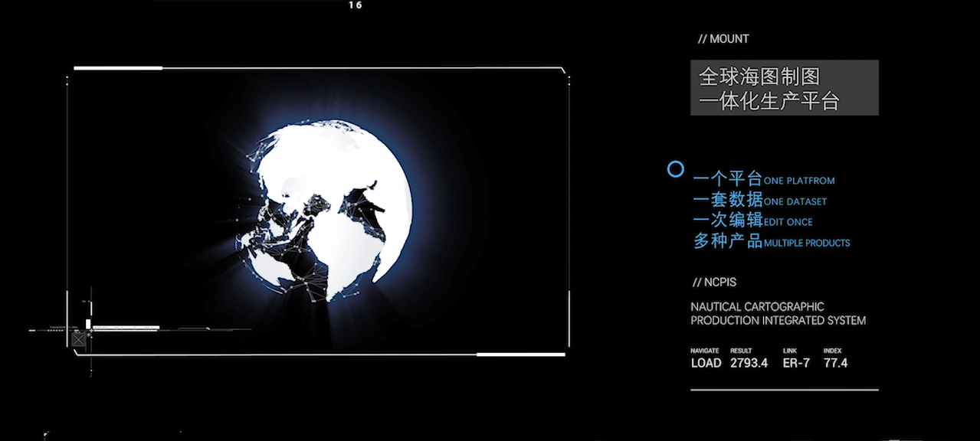
Task: Click the small white rectangle above crossed square
Action: [x=88, y=324]
